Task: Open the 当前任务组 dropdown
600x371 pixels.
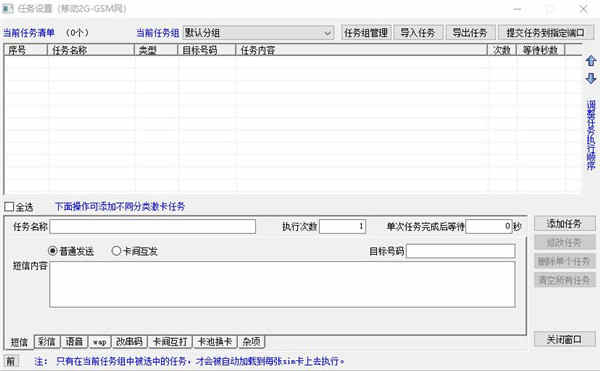Action: (x=258, y=33)
